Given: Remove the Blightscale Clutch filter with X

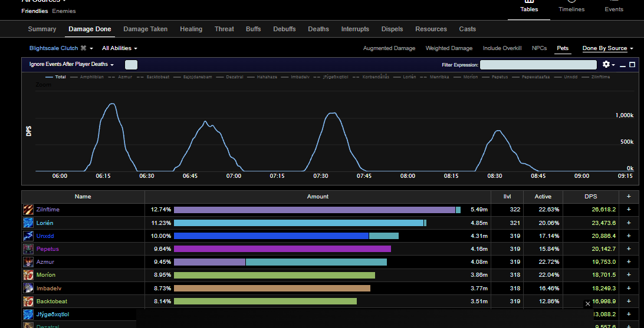Looking at the screenshot, I should [83, 48].
